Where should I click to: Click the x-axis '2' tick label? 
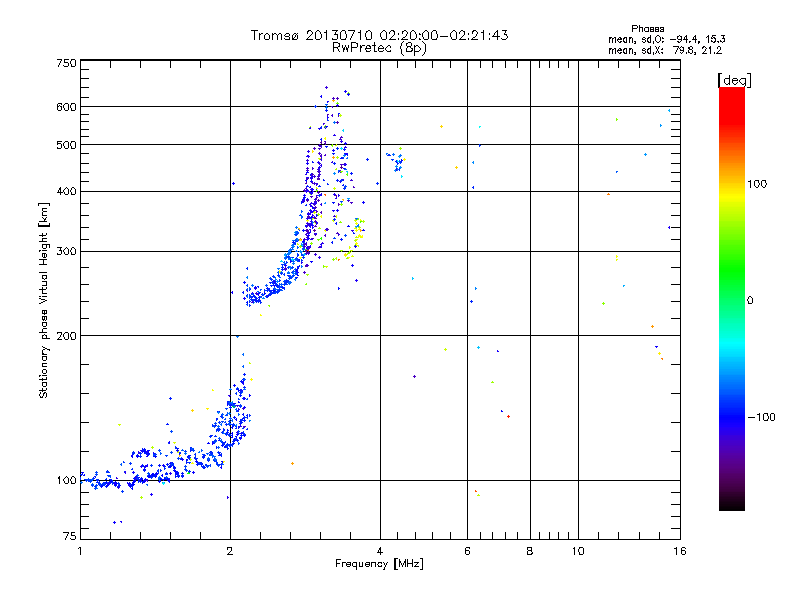(x=230, y=551)
